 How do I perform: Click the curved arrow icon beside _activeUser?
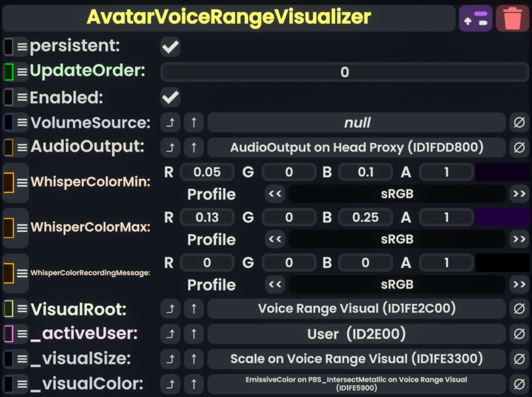pos(170,334)
